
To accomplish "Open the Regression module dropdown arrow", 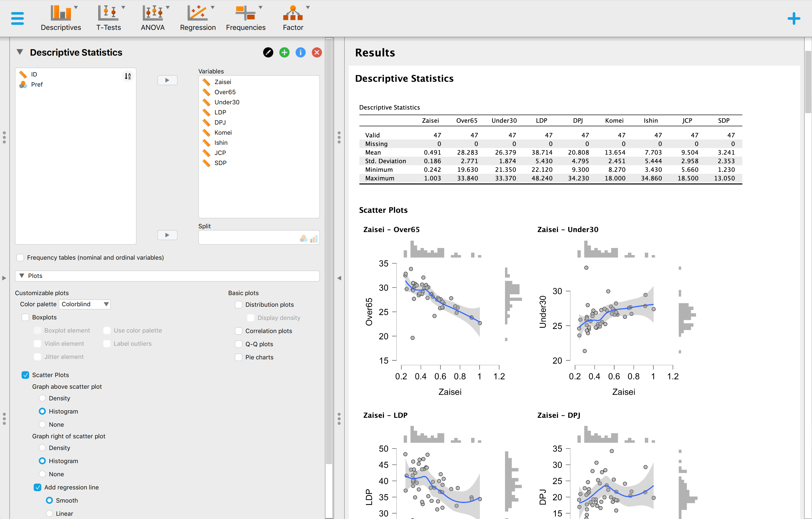I will [212, 7].
